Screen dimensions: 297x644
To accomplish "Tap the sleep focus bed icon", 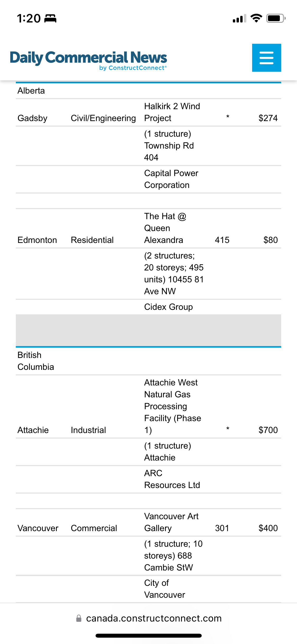I will tap(50, 19).
